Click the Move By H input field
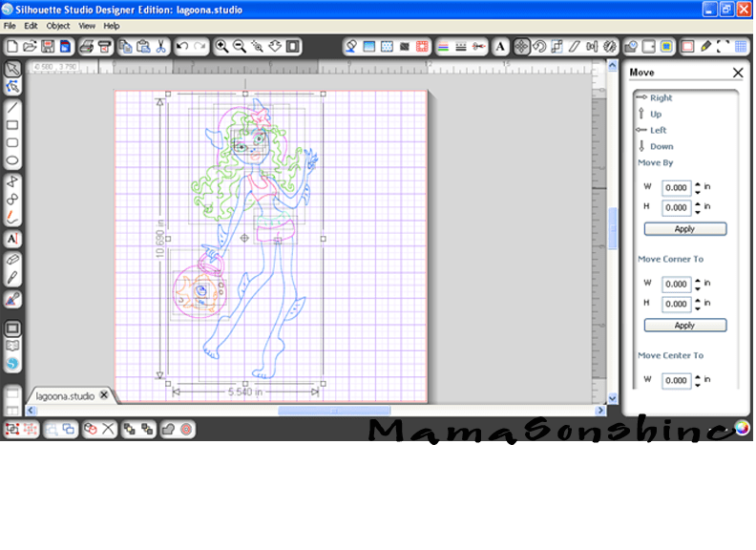Image resolution: width=756 pixels, height=550 pixels. click(x=676, y=208)
